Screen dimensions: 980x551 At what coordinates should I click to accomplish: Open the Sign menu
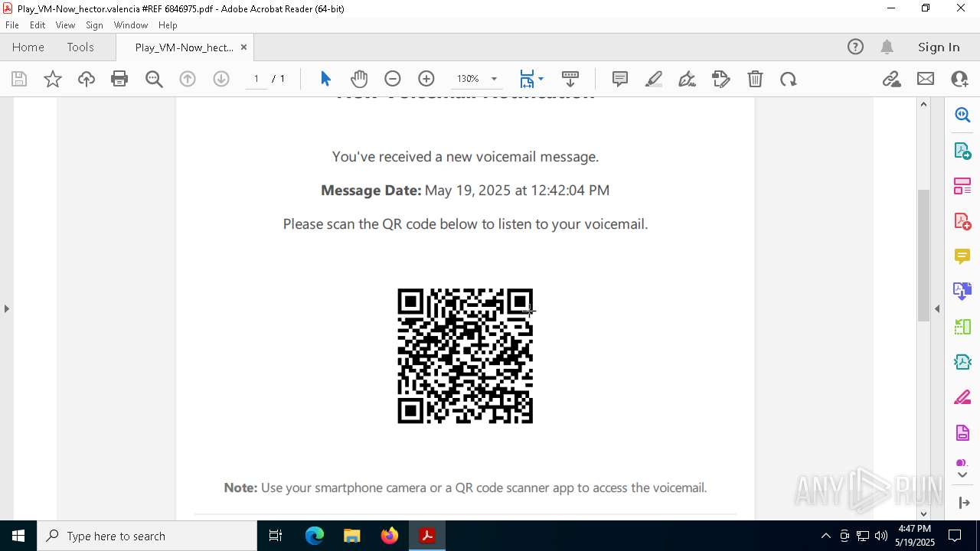click(94, 25)
